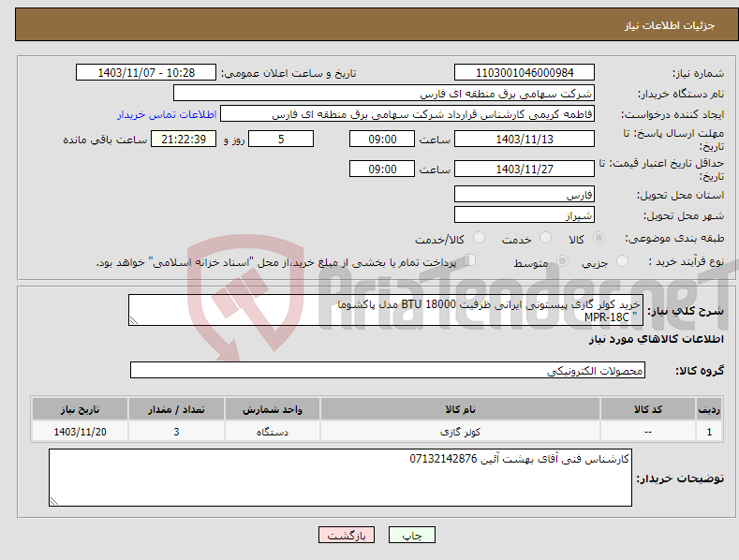Click the گروه کالا label
This screenshot has width=739, height=560.
coord(700,371)
